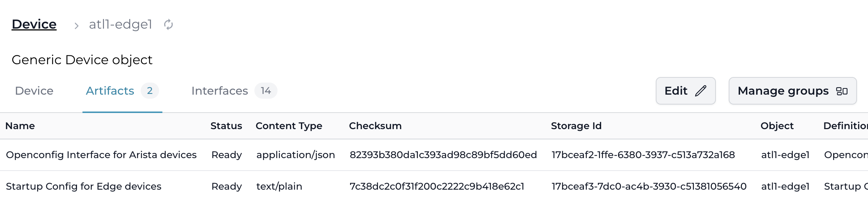Screen dimensions: 868x197
Task: Click the Artifacts count badge 2
Action: coord(150,91)
